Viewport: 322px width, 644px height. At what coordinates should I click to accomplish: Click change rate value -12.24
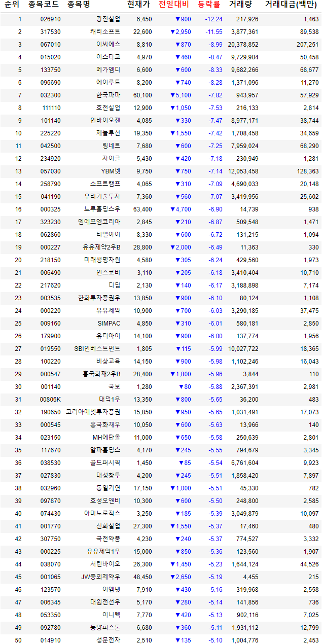[x=213, y=19]
